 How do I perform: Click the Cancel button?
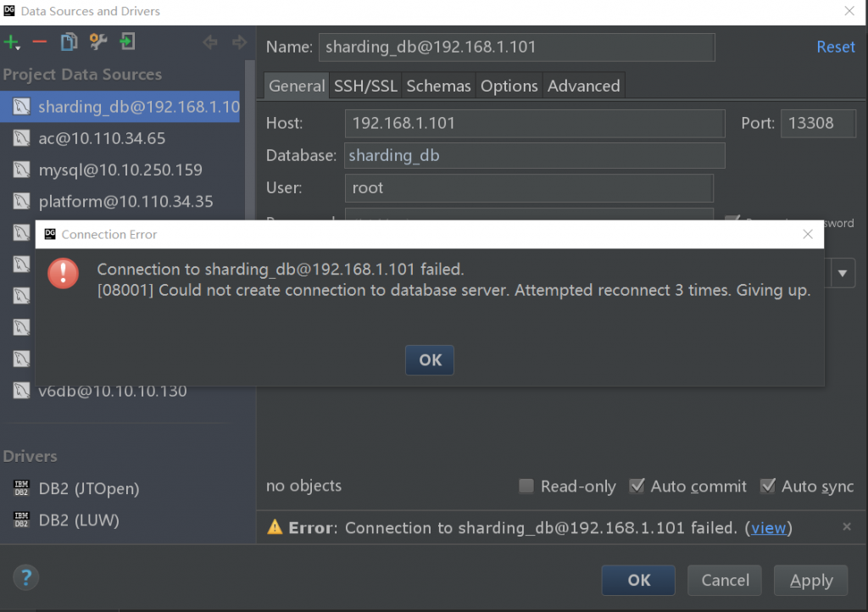point(725,580)
